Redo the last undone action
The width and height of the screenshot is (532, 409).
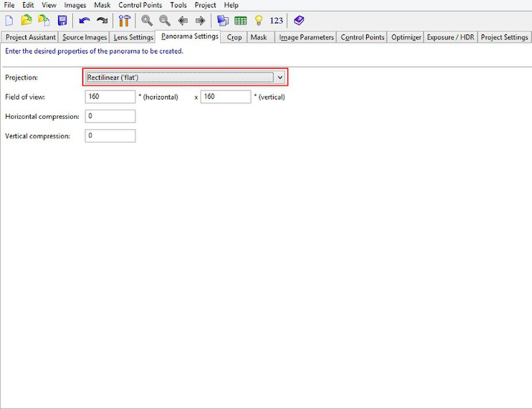102,21
